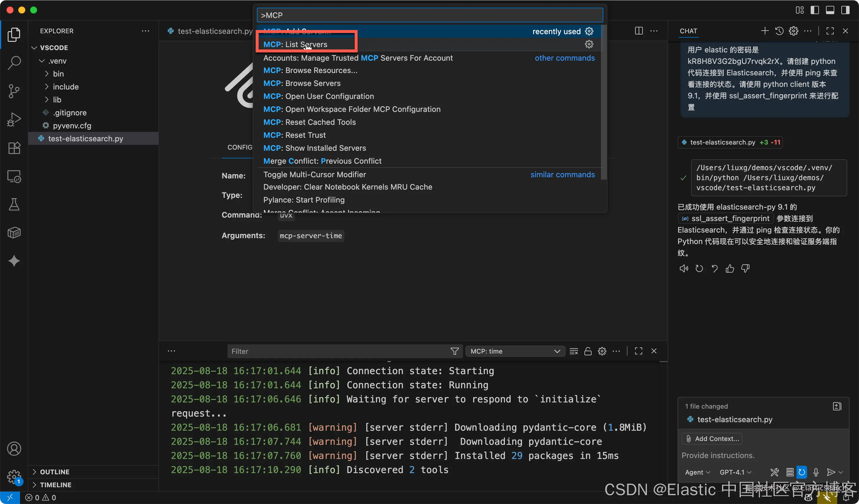This screenshot has width=859, height=504.
Task: Click the remote window indicator in status bar
Action: (x=10, y=498)
